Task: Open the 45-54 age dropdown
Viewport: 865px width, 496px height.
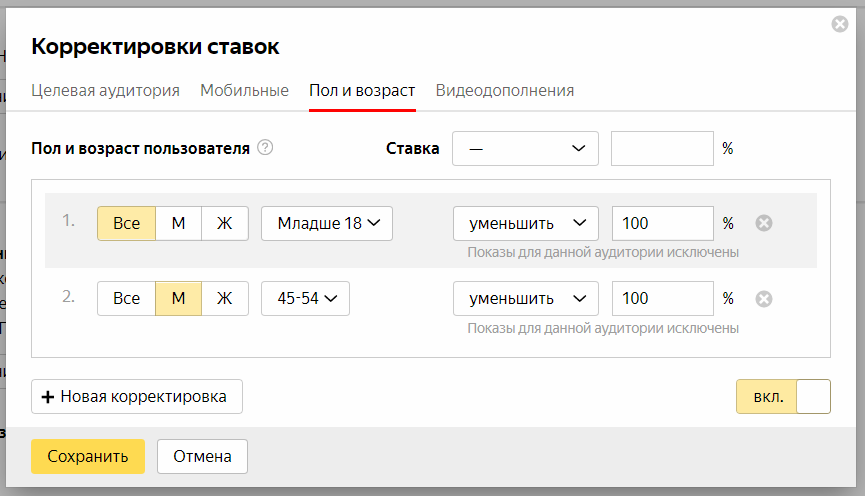Action: [305, 298]
